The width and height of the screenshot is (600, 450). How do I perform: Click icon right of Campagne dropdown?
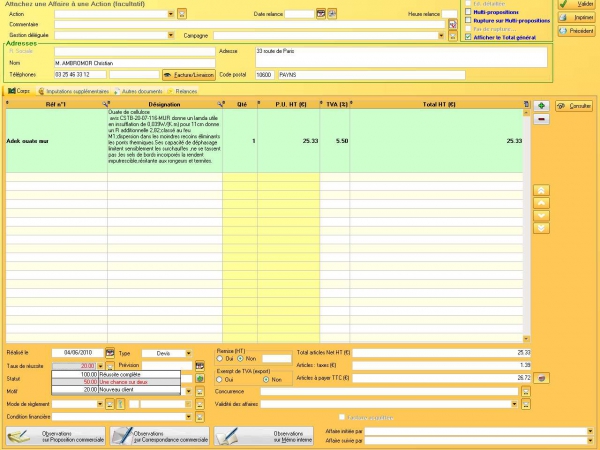coord(453,36)
